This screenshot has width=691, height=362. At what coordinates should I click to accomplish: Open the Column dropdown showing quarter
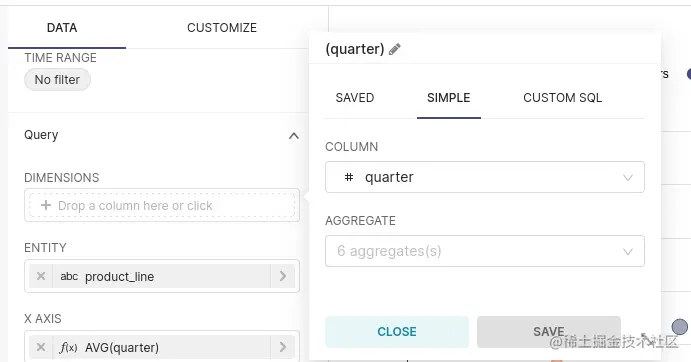click(485, 177)
